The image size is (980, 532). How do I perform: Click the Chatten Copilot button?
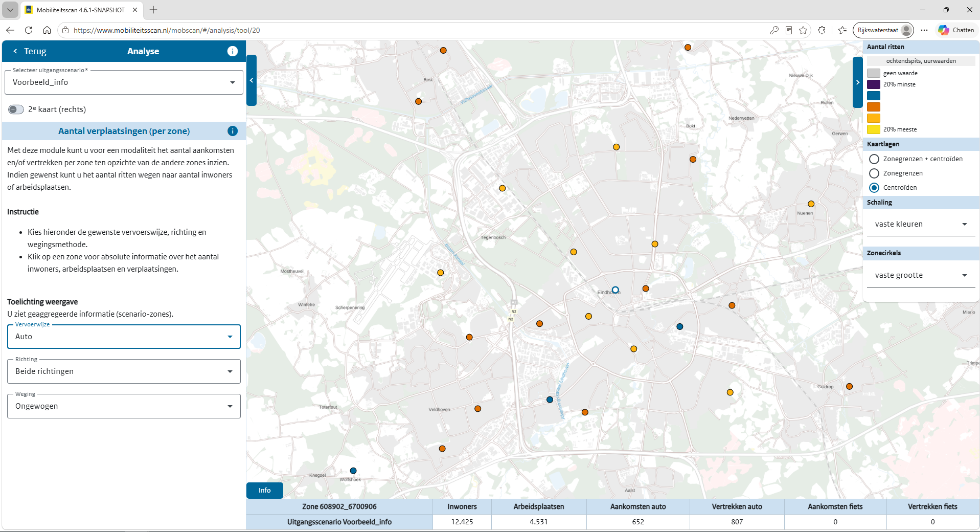coord(956,30)
